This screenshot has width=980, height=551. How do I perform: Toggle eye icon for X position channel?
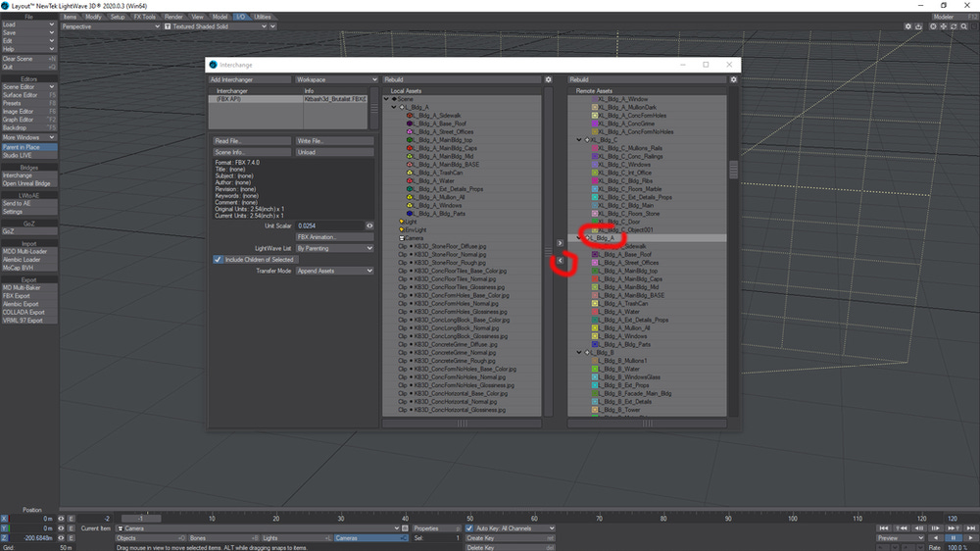pyautogui.click(x=61, y=519)
